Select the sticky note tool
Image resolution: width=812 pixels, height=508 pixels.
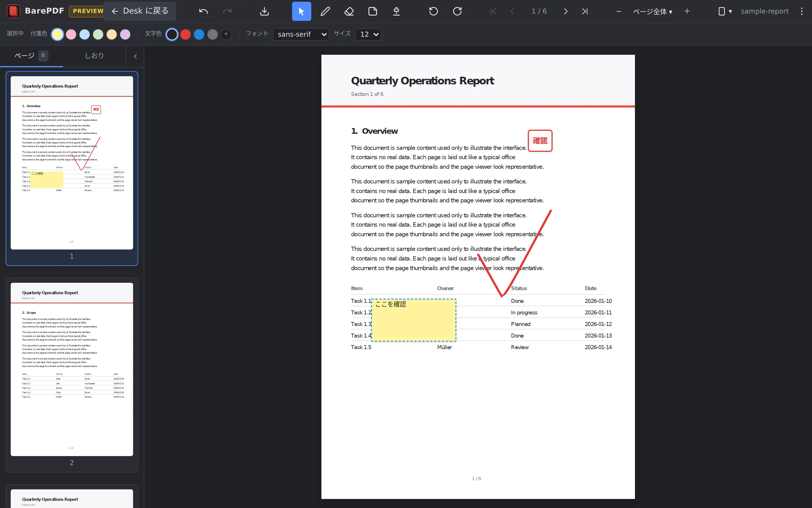coord(372,11)
